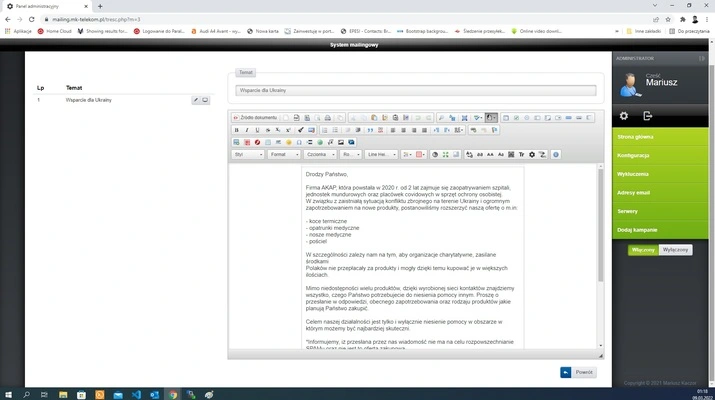Viewport: 715px width, 400px height.
Task: Open Strona główna menu item
Action: point(660,137)
